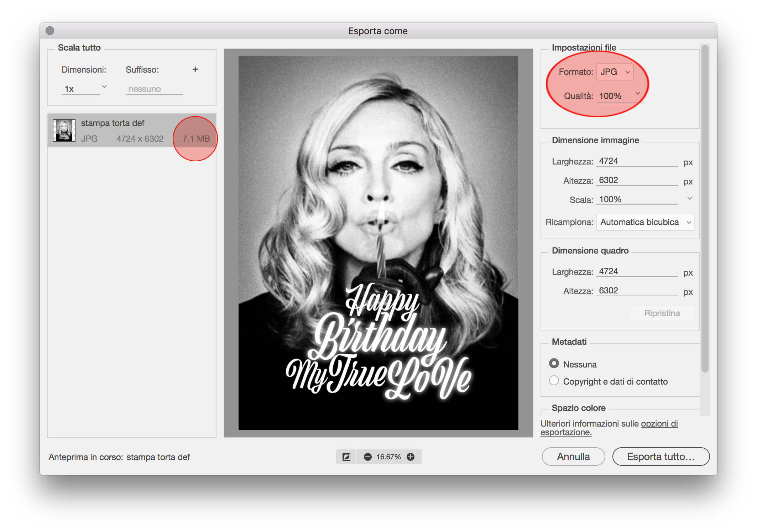Click the Esporta tutto button
Screen dimensions: 757x532
(661, 457)
